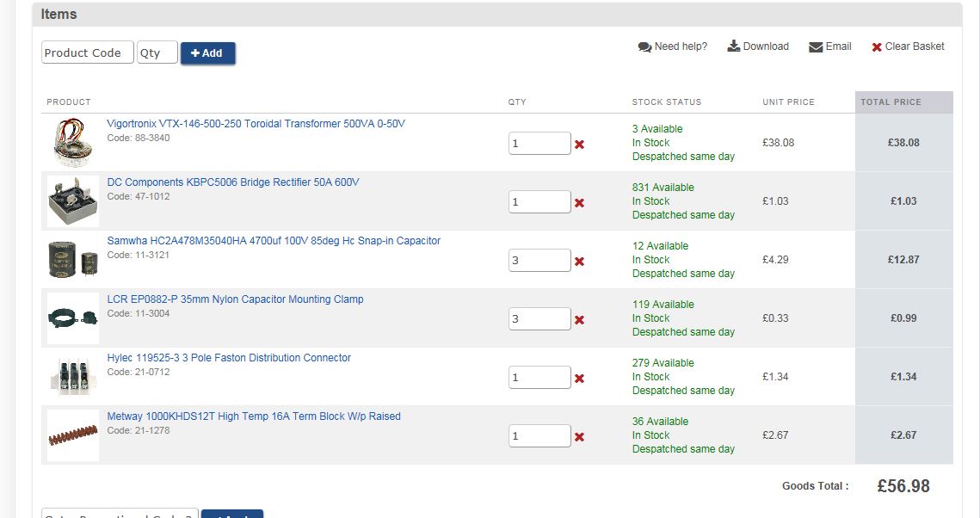Open the Need help? chat link
Image resolution: width=980 pixels, height=518 pixels.
[x=644, y=47]
